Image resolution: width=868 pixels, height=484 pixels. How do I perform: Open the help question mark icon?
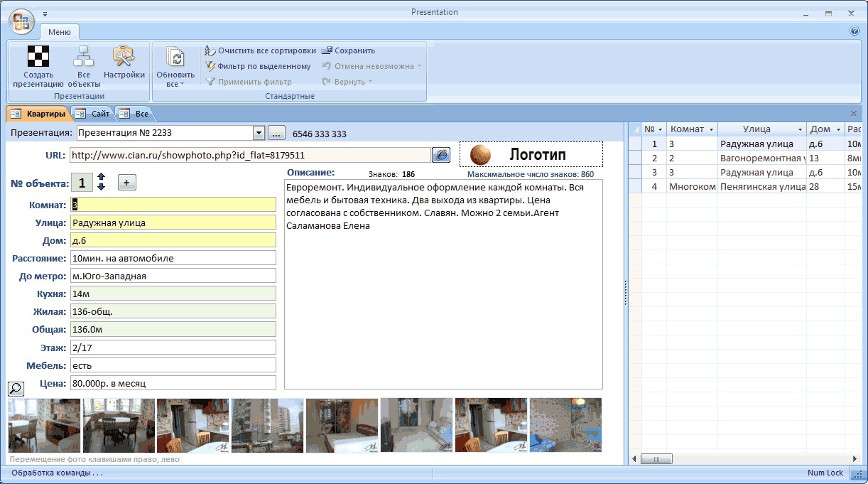pos(855,31)
